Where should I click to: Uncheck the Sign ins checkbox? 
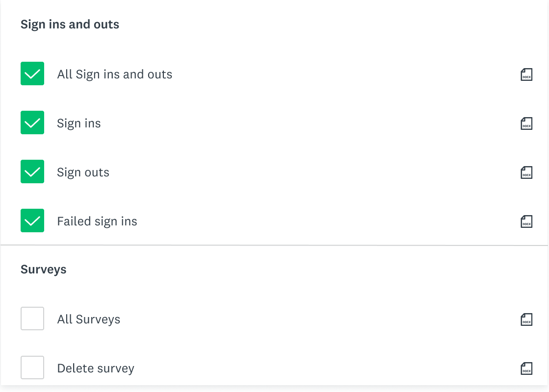point(32,122)
